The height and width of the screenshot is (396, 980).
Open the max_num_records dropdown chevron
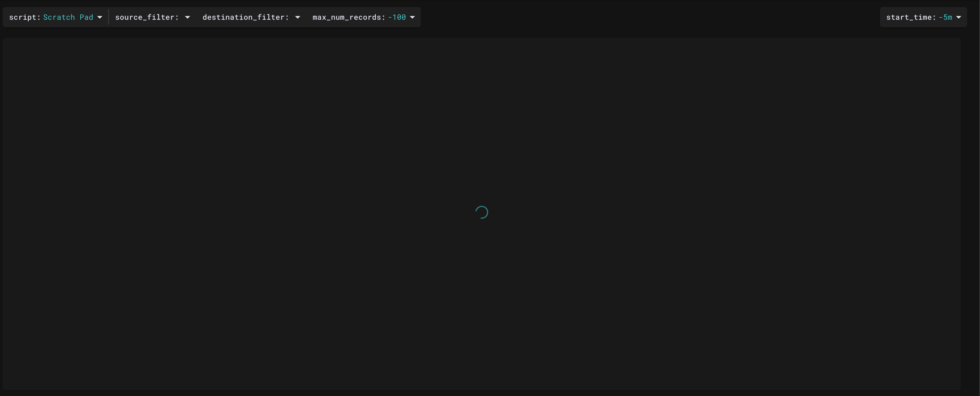click(413, 17)
